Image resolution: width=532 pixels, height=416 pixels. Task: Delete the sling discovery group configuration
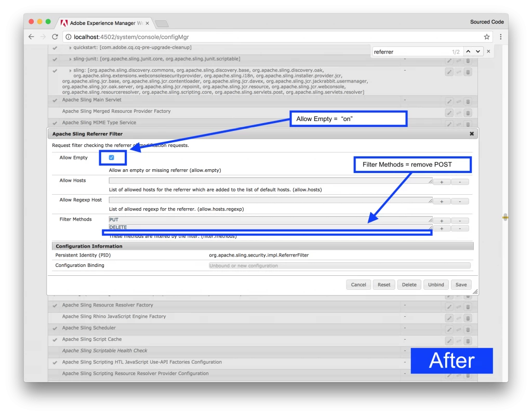point(468,72)
